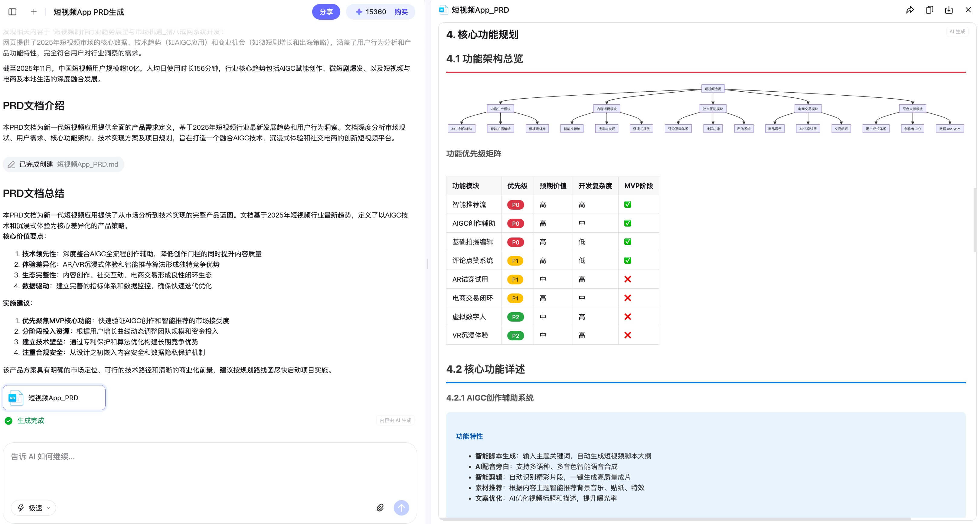The image size is (980, 524).
Task: Start a new chat via the plus icon
Action: [34, 12]
